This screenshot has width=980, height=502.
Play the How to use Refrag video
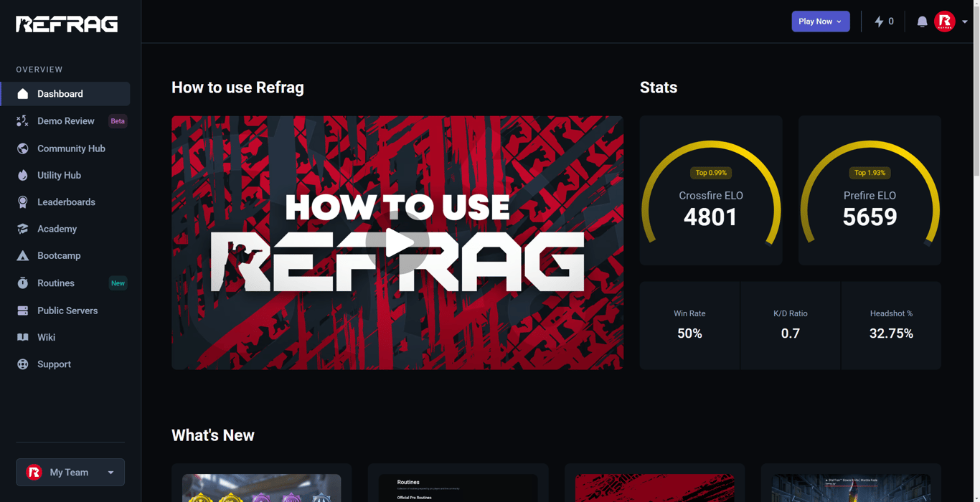(397, 243)
